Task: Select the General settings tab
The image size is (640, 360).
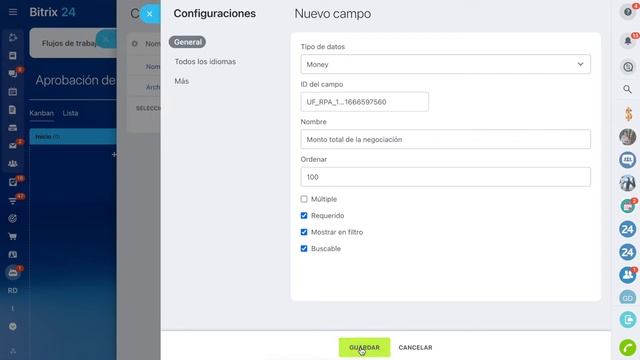Action: coord(187,42)
